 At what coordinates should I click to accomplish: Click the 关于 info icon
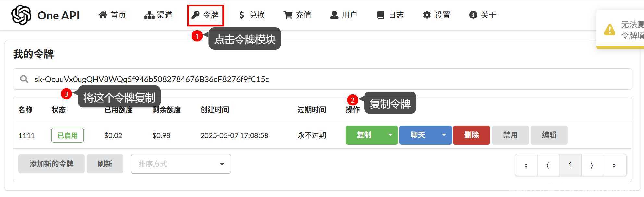pos(473,15)
